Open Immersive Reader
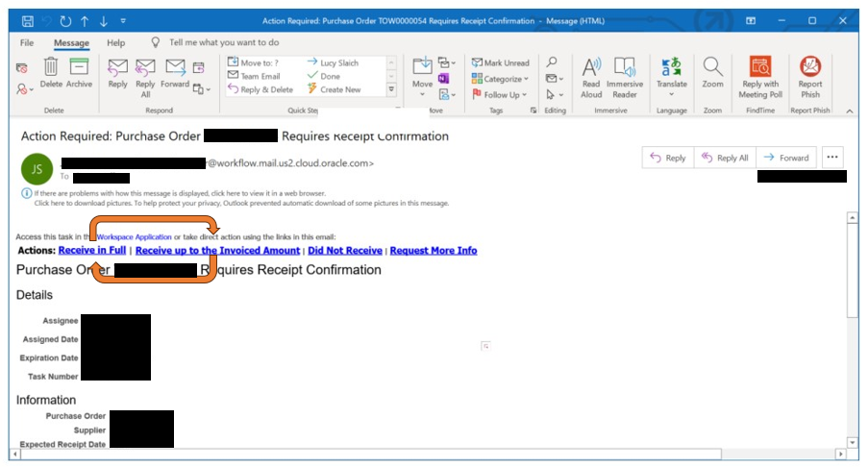 pyautogui.click(x=625, y=78)
